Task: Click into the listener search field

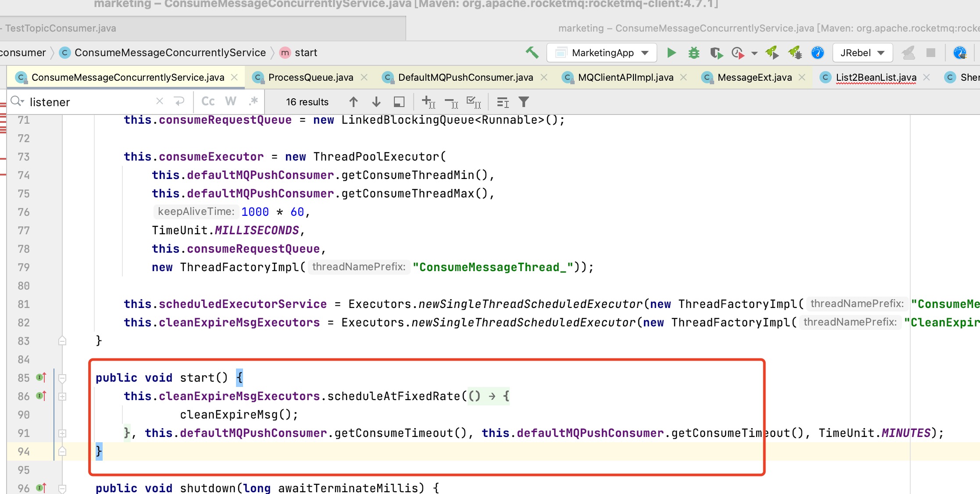Action: 88,102
